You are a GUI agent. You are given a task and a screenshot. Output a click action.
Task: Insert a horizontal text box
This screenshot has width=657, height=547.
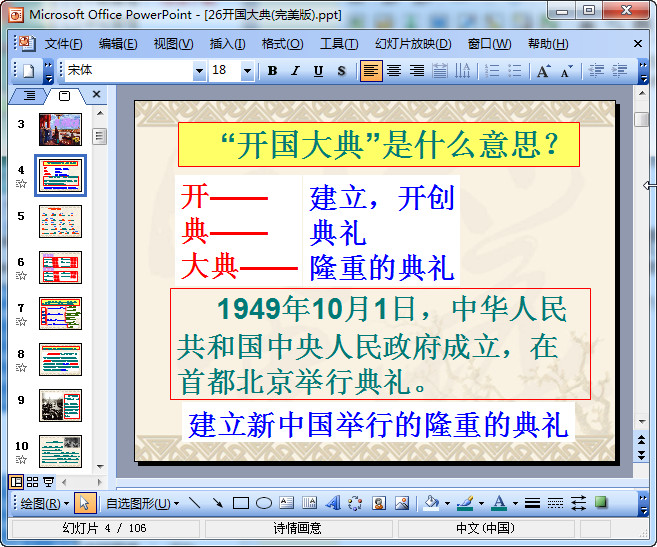coord(287,503)
